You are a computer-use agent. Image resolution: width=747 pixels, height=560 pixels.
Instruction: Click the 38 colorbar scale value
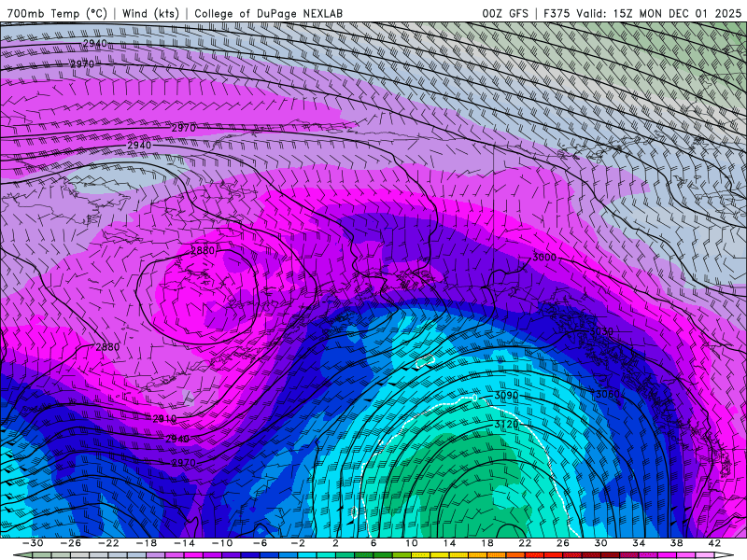[x=676, y=543]
